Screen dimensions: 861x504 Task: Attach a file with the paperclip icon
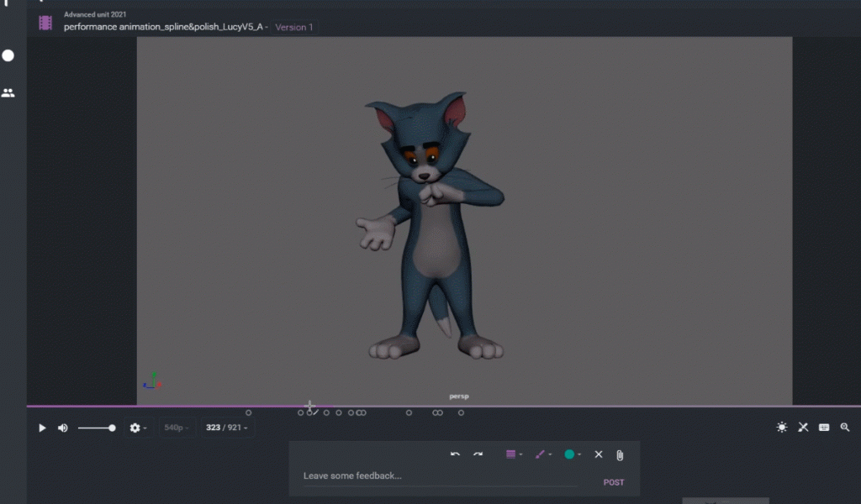coord(620,454)
